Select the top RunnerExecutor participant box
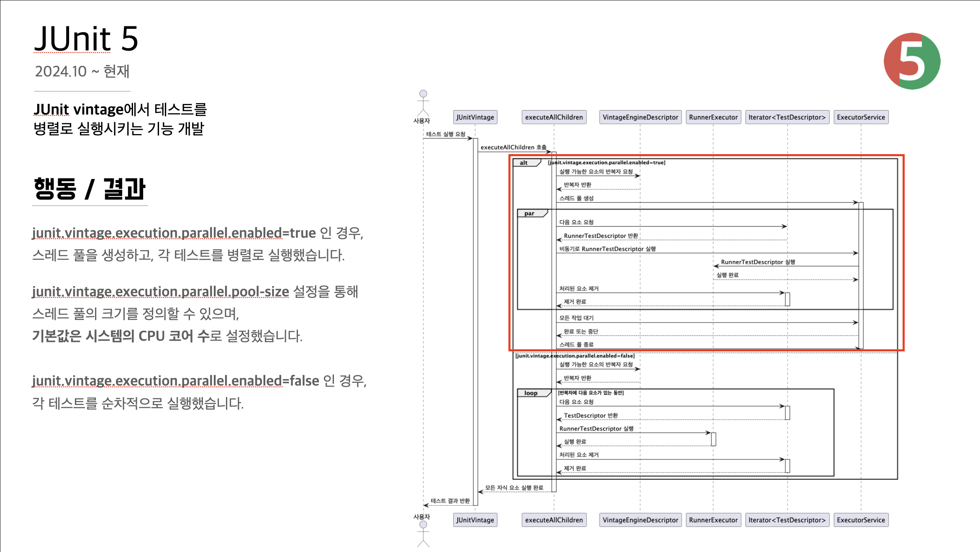The image size is (980, 552). coord(713,117)
